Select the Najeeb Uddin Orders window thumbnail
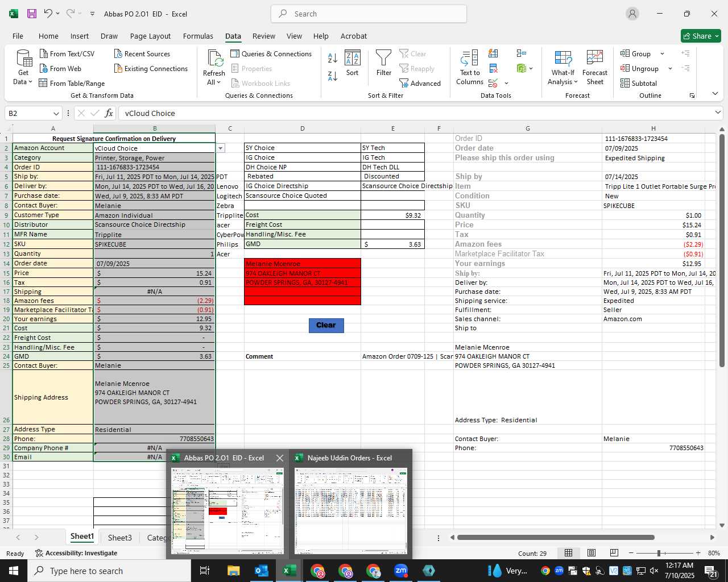The image size is (728, 582). (351, 510)
